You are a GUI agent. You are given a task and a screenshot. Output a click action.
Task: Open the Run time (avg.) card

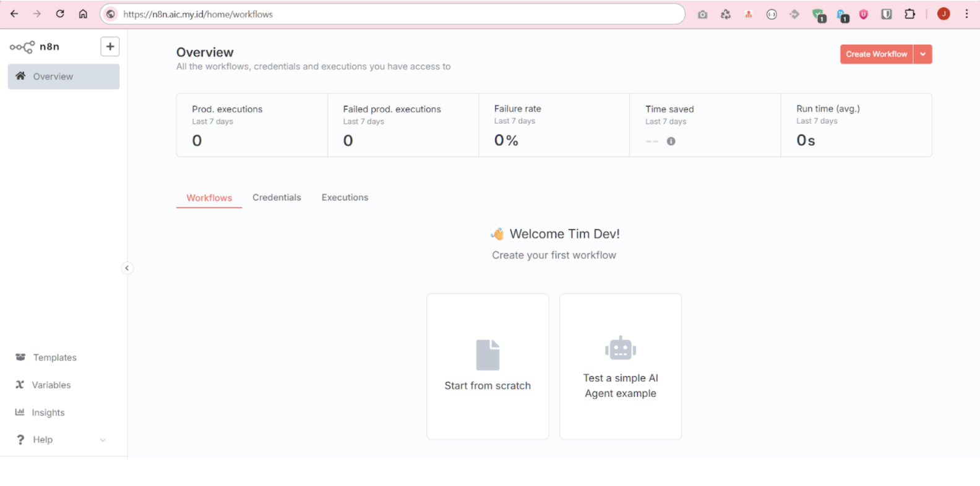coord(856,126)
